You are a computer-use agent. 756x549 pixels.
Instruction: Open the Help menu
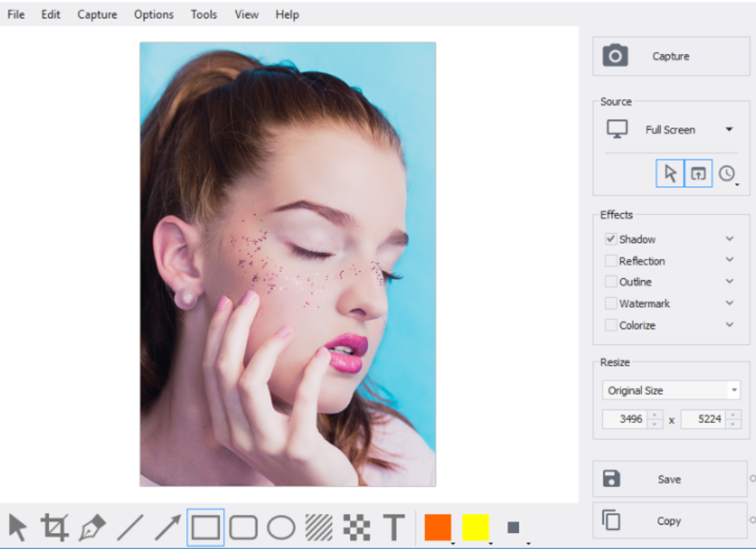[287, 15]
